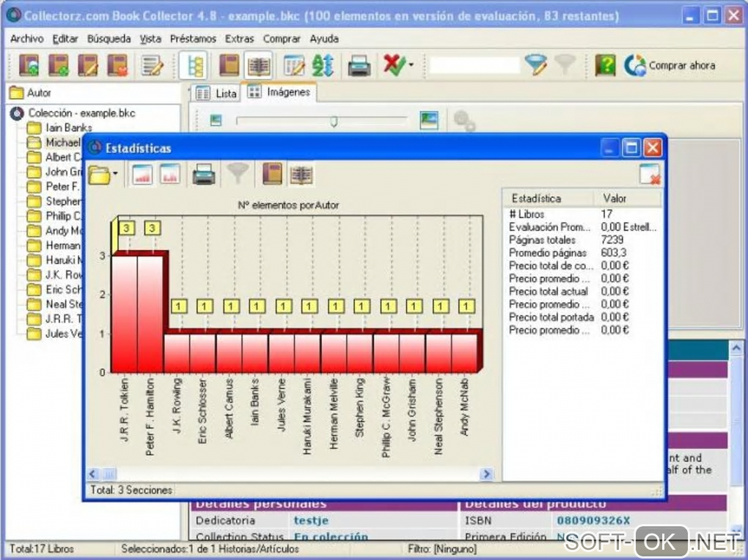Viewport: 748px width, 560px height.
Task: Open the Vista menu
Action: click(x=150, y=39)
